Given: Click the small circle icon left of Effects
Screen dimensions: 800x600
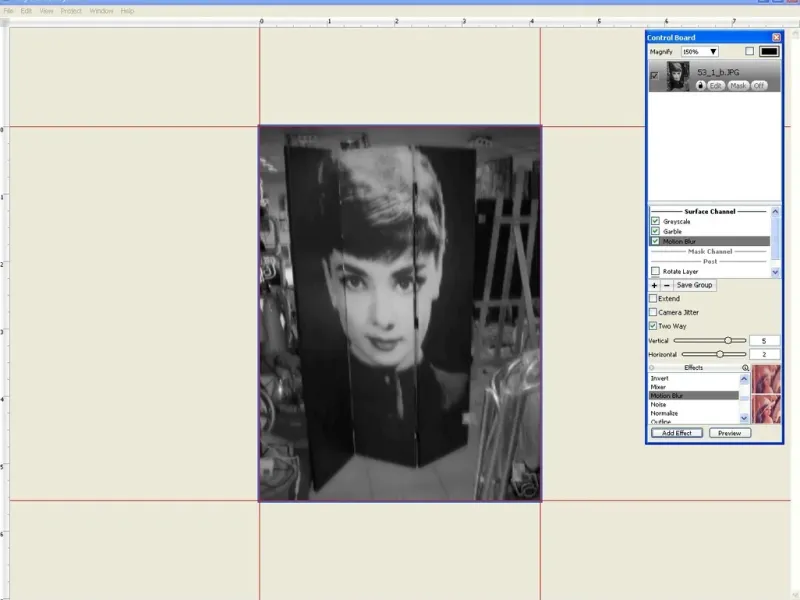Looking at the screenshot, I should click(x=652, y=368).
